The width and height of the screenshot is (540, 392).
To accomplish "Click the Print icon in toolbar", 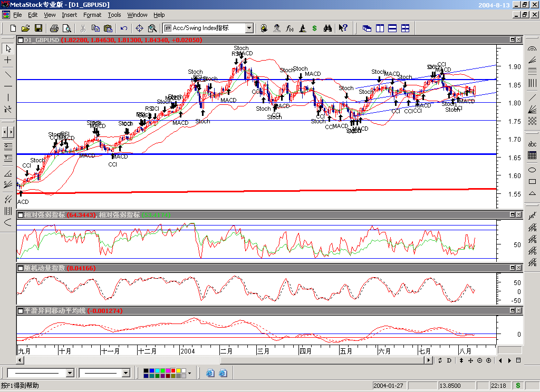I will click(x=55, y=28).
